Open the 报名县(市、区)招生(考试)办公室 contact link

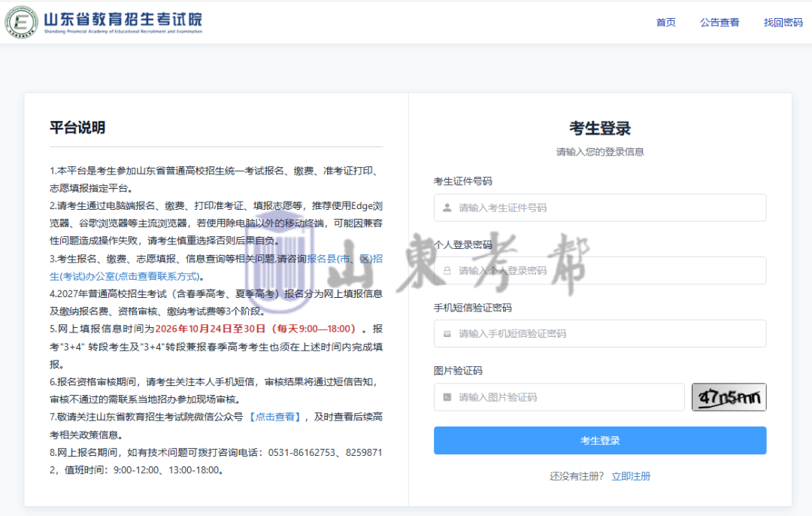click(216, 267)
